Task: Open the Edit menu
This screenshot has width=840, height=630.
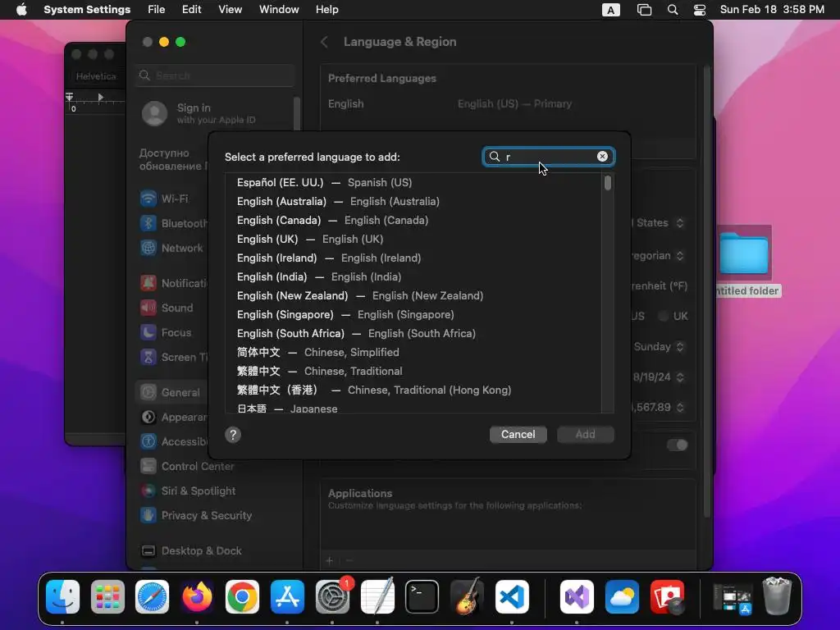Action: coord(191,10)
